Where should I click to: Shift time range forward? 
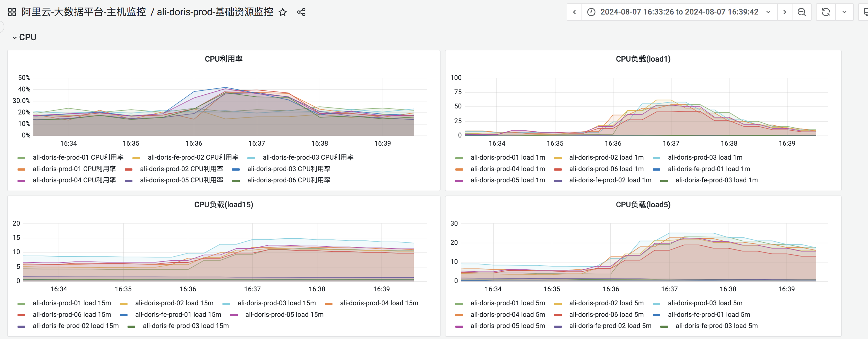click(x=785, y=12)
